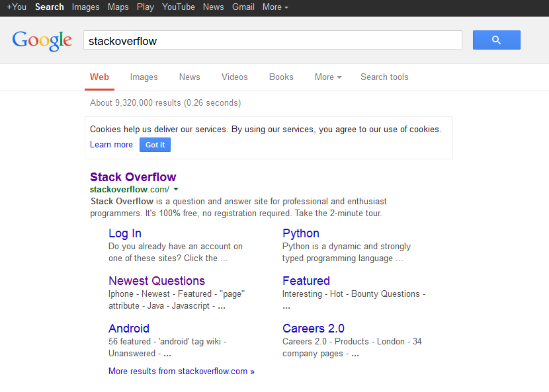Open the Android sitelink
The height and width of the screenshot is (392, 549).
tap(129, 329)
